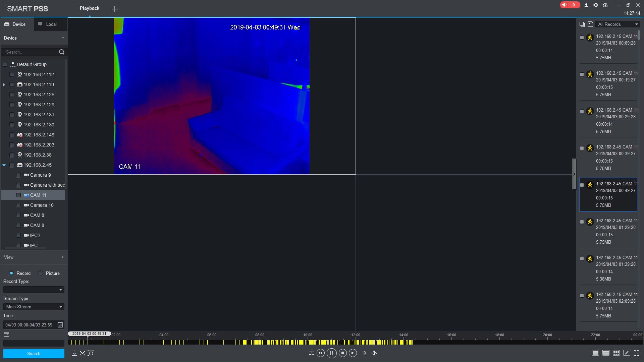Screen dimensions: 644x362
Task: Open the settings gear icon
Action: 596,5
